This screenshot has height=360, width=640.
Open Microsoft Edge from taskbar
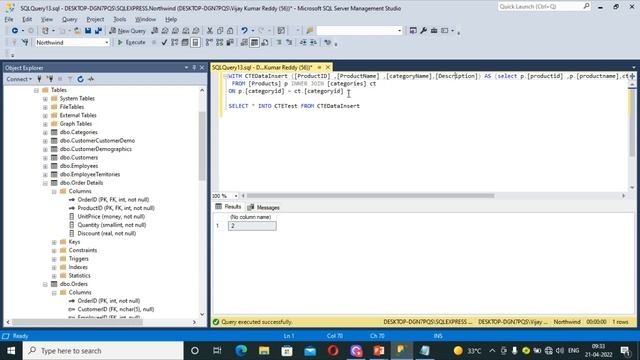tap(241, 351)
